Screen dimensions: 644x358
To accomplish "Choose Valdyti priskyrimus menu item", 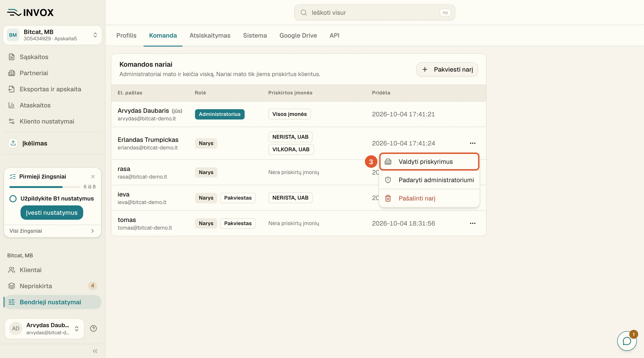I will pyautogui.click(x=429, y=162).
